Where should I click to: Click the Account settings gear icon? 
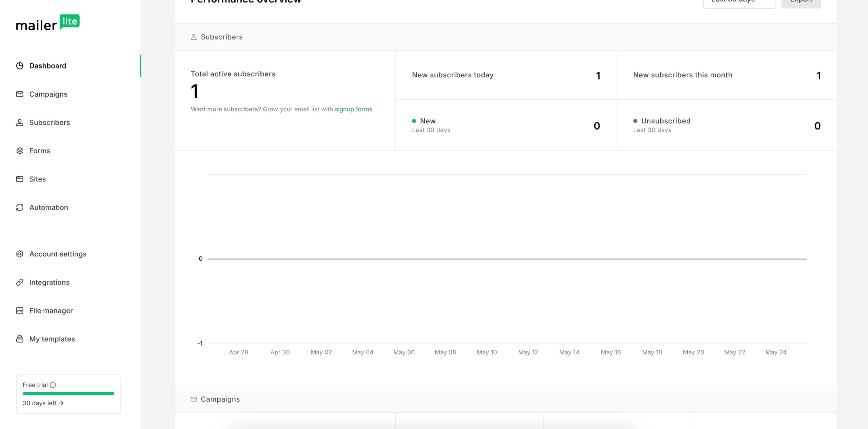(x=20, y=254)
